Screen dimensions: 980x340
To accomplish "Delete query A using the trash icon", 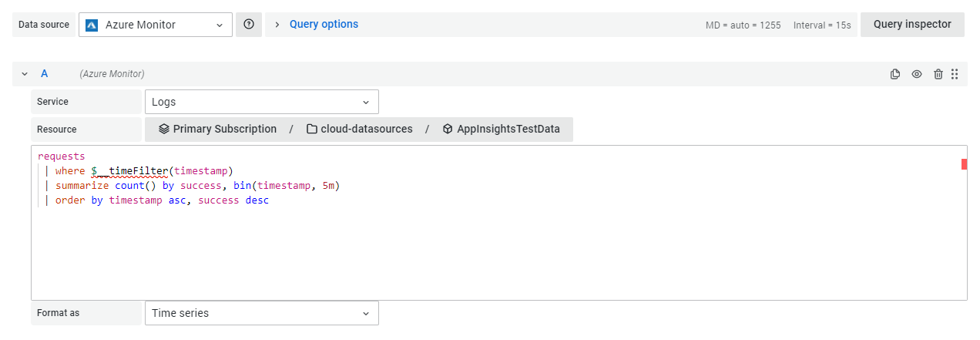I will pyautogui.click(x=938, y=74).
